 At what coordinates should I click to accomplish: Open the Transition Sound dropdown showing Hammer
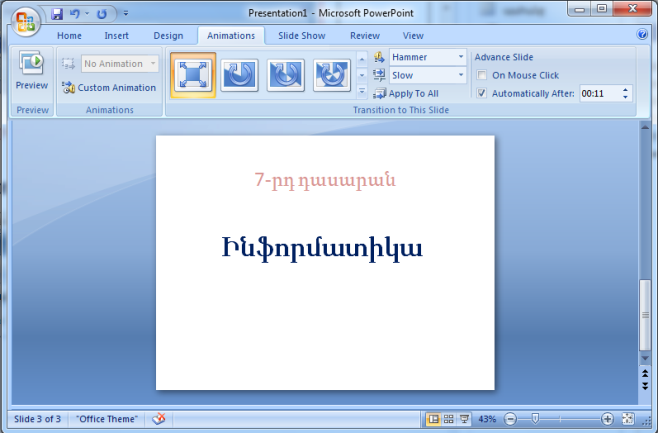428,57
